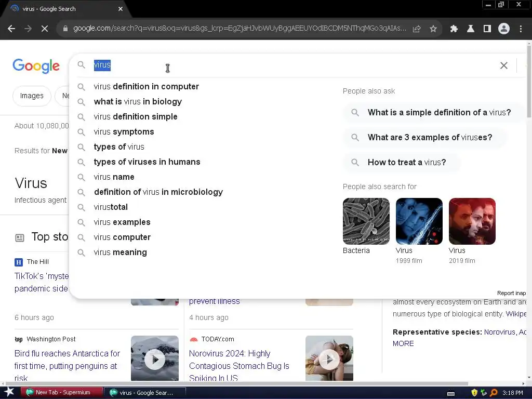Viewport: 532px width, 399px height.
Task: Choose the virus computer suggestion
Action: click(x=122, y=237)
